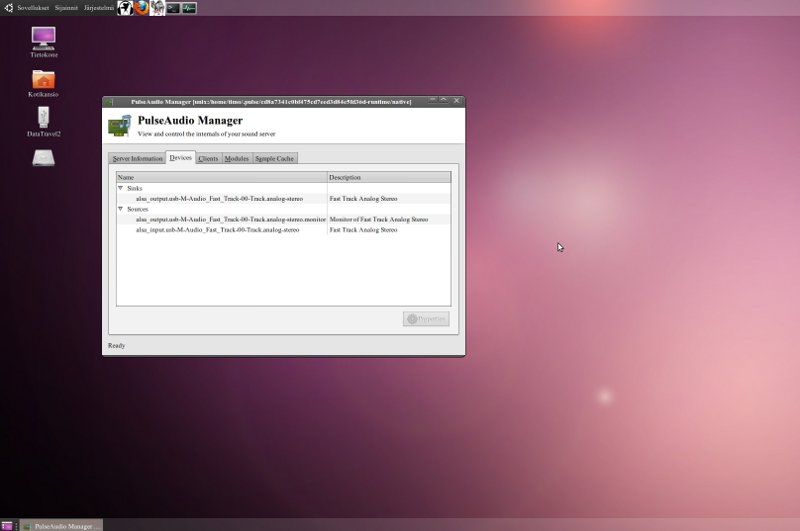Screen dimensions: 800x531
Task: Open the unlabeled hard drive desktop icon
Action: (x=43, y=158)
